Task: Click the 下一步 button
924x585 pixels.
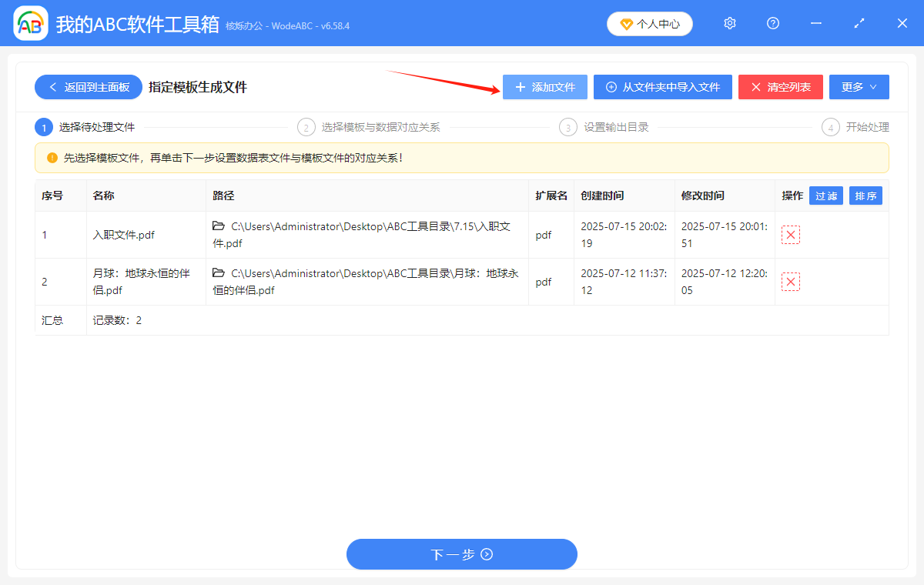Action: pos(462,554)
